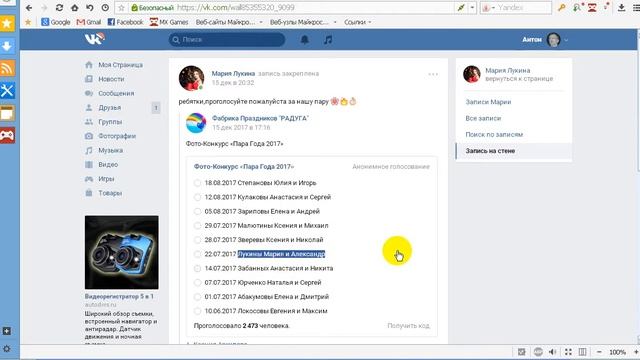Open the Видеорегистратор 5 в 1 ad image
The height and width of the screenshot is (360, 640).
click(x=122, y=252)
